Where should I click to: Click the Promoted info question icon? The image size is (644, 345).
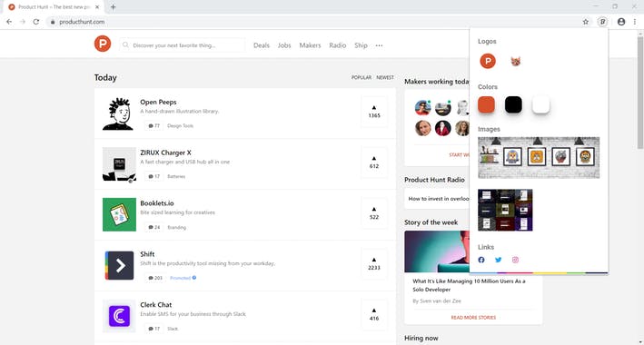[194, 278]
